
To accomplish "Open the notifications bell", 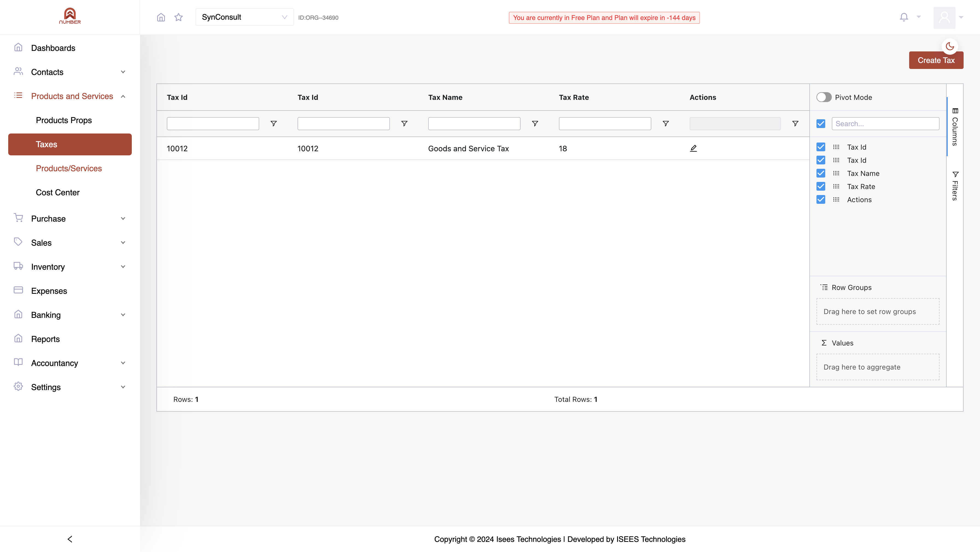I will click(x=904, y=17).
